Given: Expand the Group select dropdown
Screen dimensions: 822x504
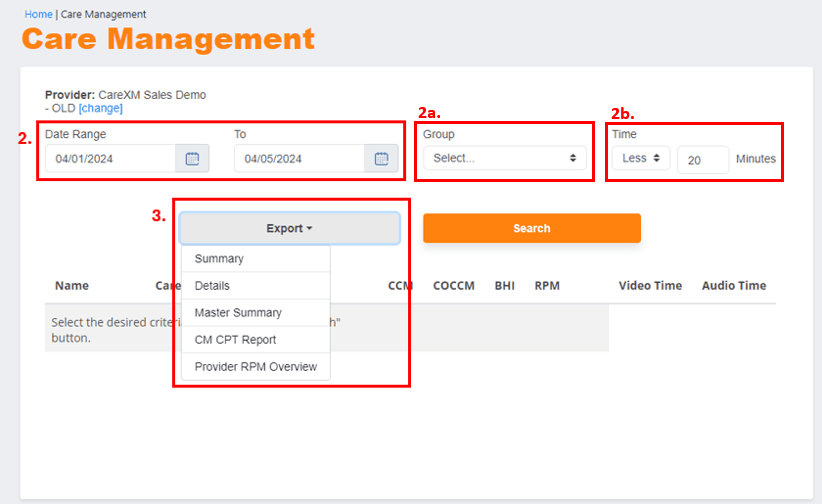Looking at the screenshot, I should click(505, 158).
